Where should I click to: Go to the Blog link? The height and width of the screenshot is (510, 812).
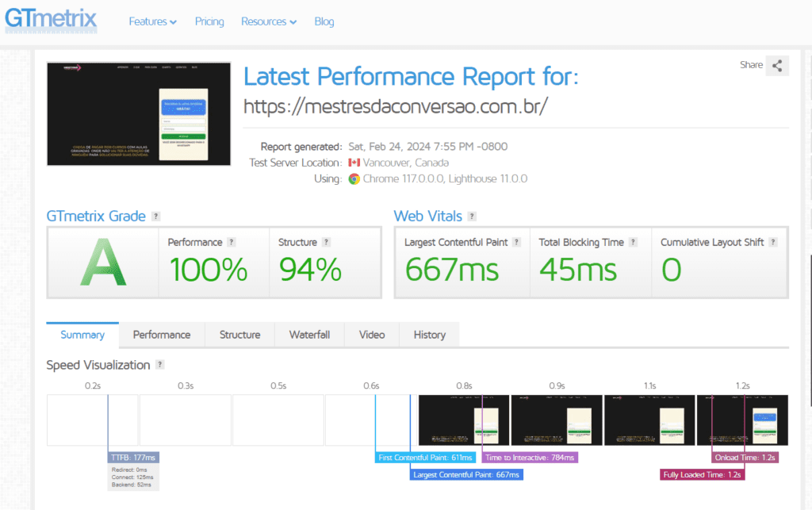[324, 21]
